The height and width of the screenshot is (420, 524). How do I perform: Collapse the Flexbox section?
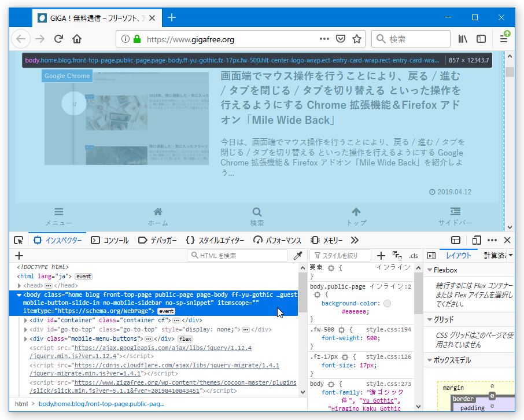click(x=430, y=270)
